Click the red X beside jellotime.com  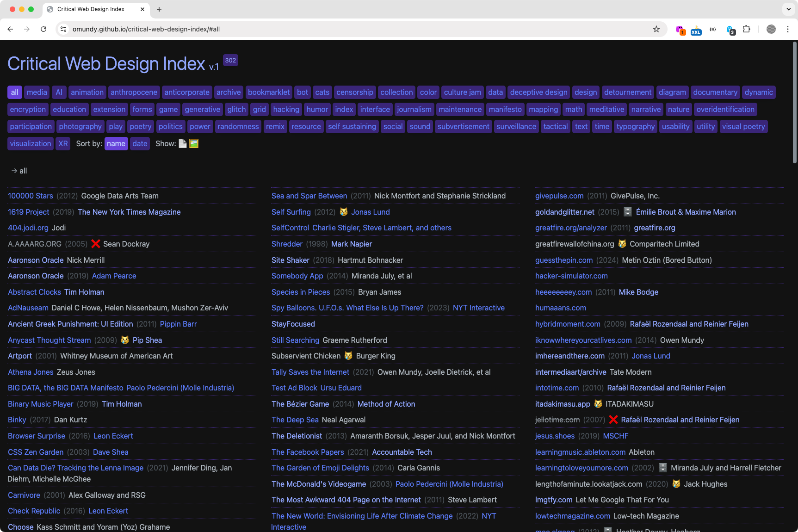point(613,420)
